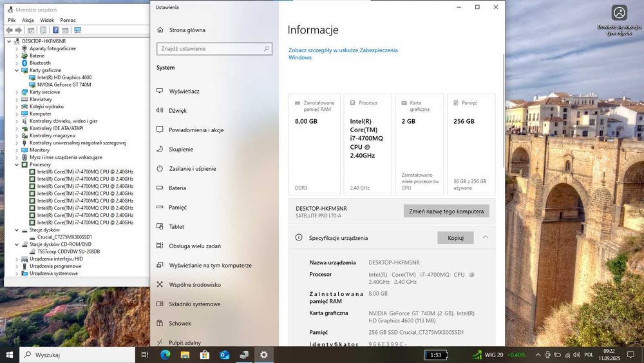
Task: Click the Kopiuj button
Action: (455, 238)
